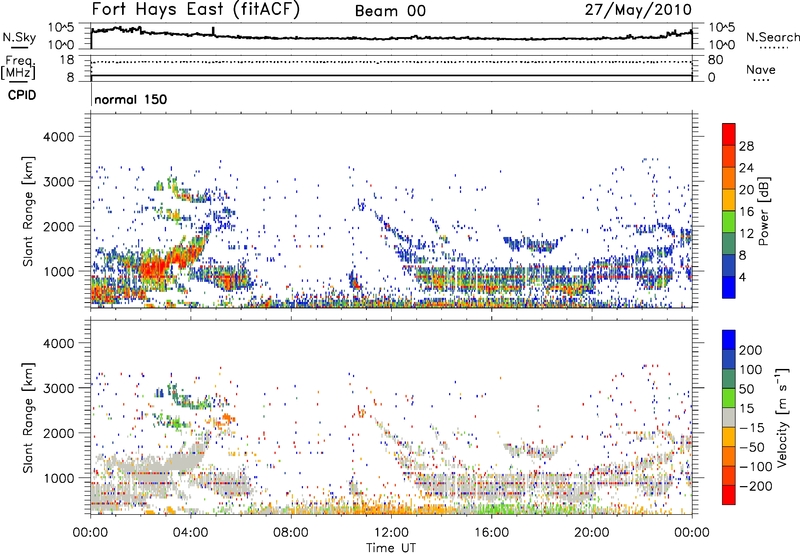Select light green segment of Power color bar

click(729, 222)
